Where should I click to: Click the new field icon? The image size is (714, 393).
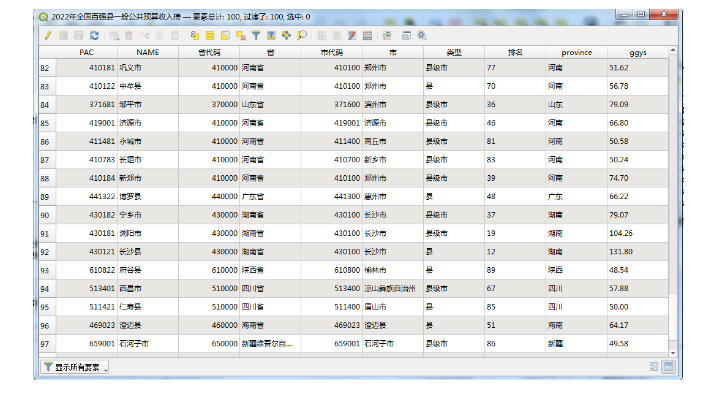coord(321,36)
